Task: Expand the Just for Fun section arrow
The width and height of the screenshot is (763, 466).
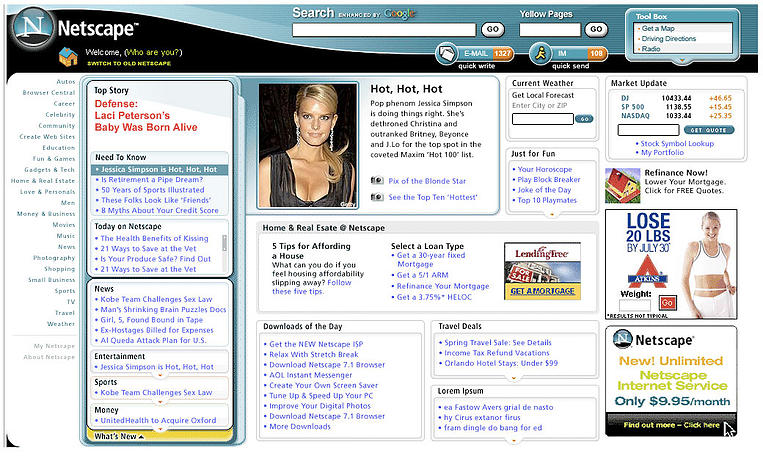Action: point(553,213)
